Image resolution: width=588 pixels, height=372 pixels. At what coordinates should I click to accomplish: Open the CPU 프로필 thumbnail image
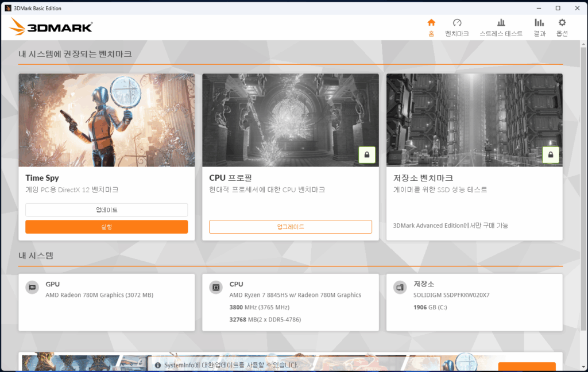pos(291,120)
